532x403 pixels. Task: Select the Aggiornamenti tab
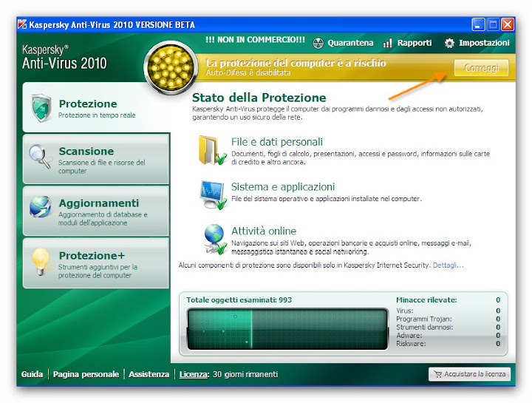pos(96,211)
